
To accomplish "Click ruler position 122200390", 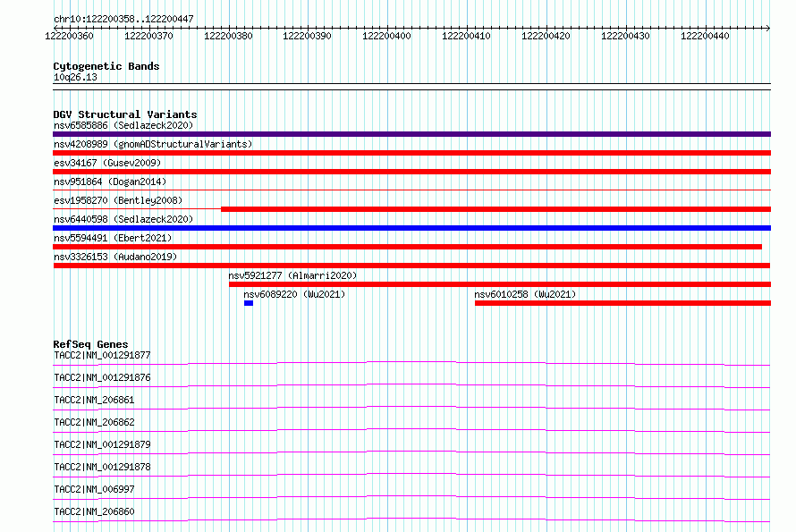I will pos(307,36).
